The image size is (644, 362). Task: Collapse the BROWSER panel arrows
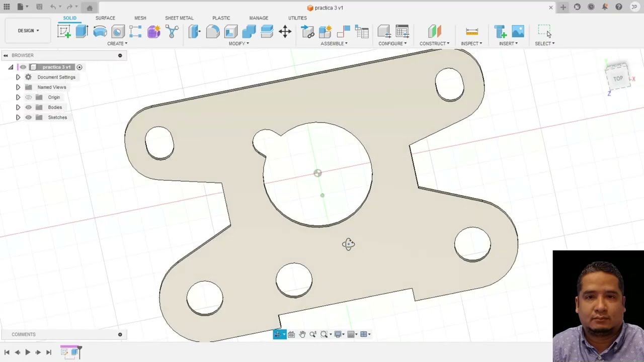(x=6, y=55)
